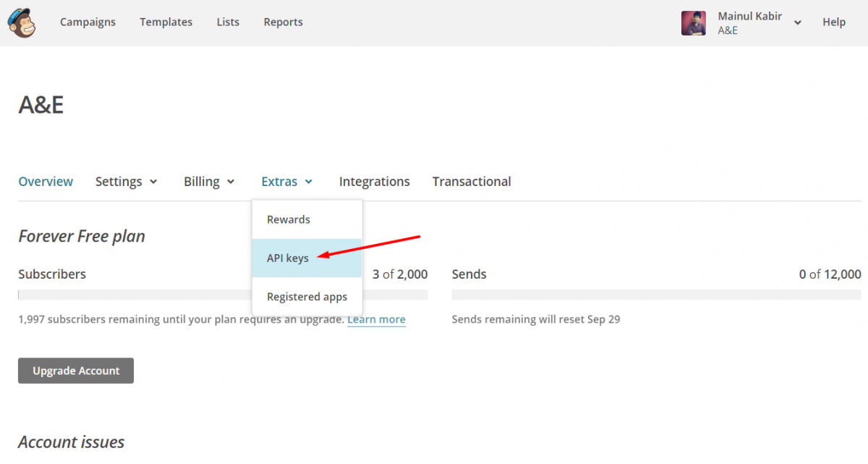
Task: Choose Rewards in the dropdown menu
Action: (x=289, y=219)
